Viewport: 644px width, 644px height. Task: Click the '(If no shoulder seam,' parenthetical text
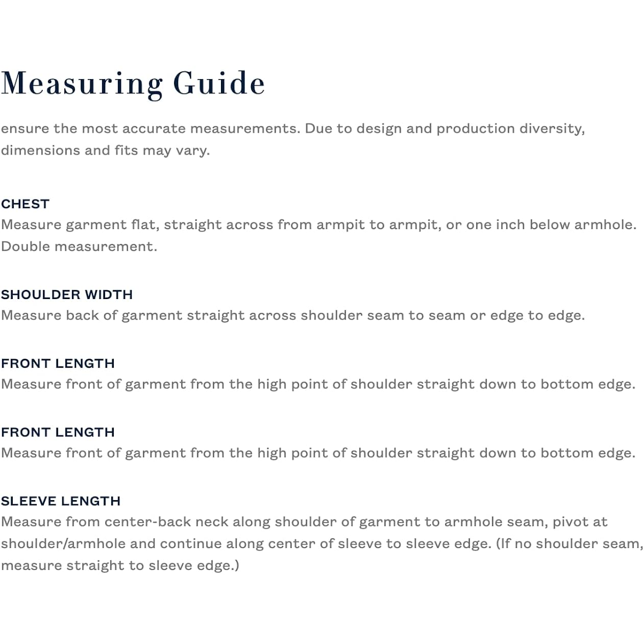click(x=569, y=543)
